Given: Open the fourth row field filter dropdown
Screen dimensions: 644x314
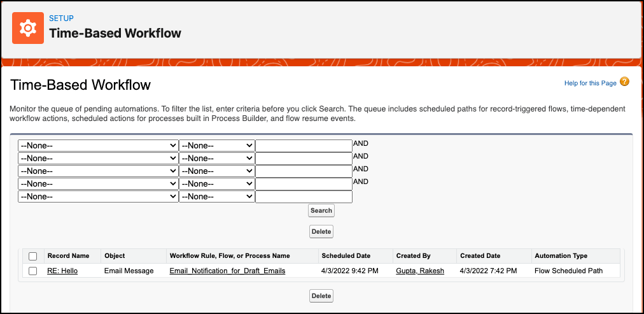Looking at the screenshot, I should (x=98, y=183).
